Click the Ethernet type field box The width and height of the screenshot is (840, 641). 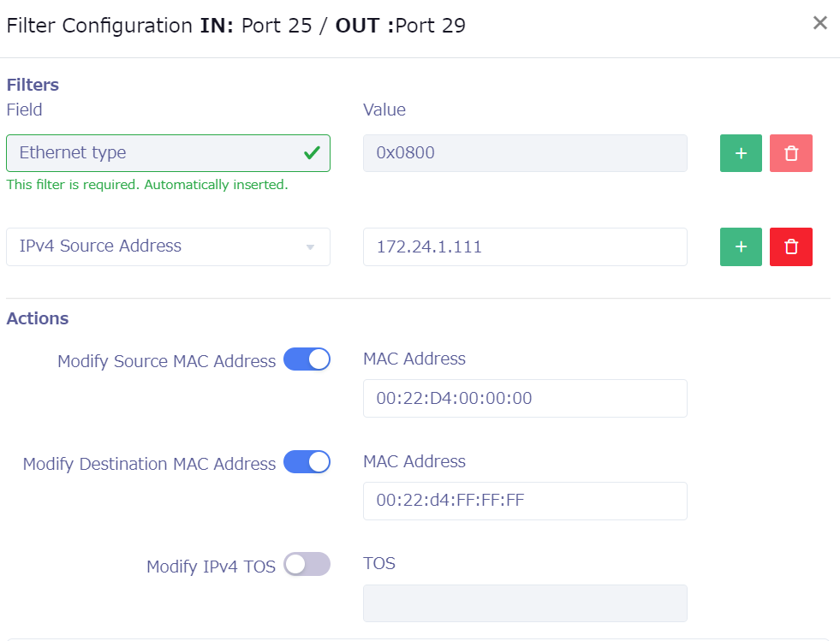pyautogui.click(x=154, y=153)
